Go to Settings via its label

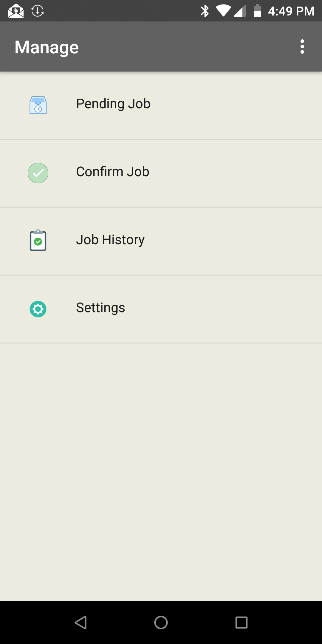pos(100,308)
